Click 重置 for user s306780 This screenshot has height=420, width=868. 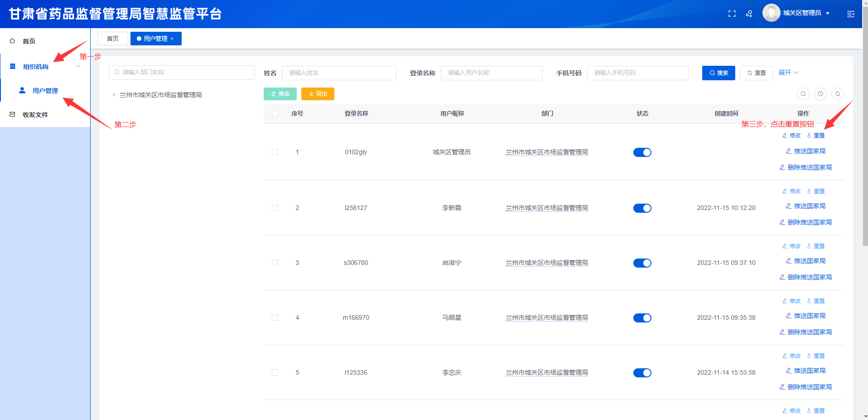[815, 246]
